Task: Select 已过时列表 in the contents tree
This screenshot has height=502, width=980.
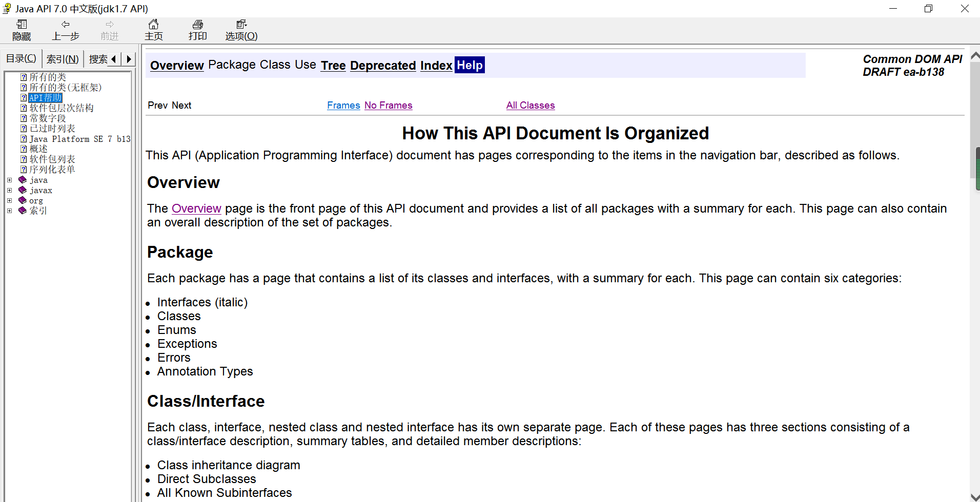Action: click(52, 128)
